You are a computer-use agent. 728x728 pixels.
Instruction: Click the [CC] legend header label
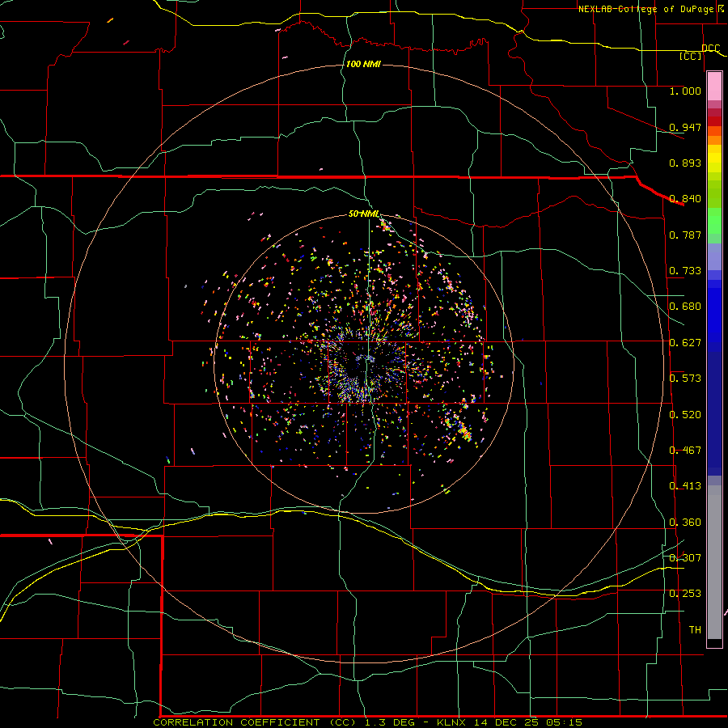(x=691, y=56)
